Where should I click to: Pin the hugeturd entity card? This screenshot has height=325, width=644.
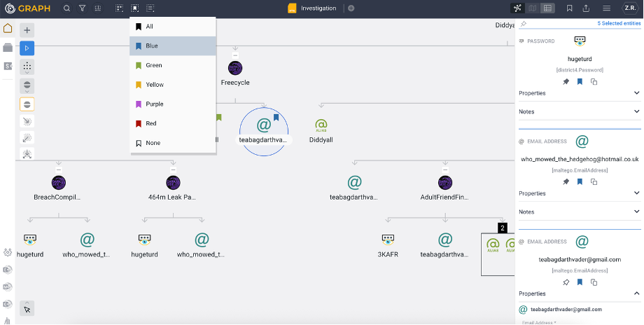pyautogui.click(x=566, y=82)
